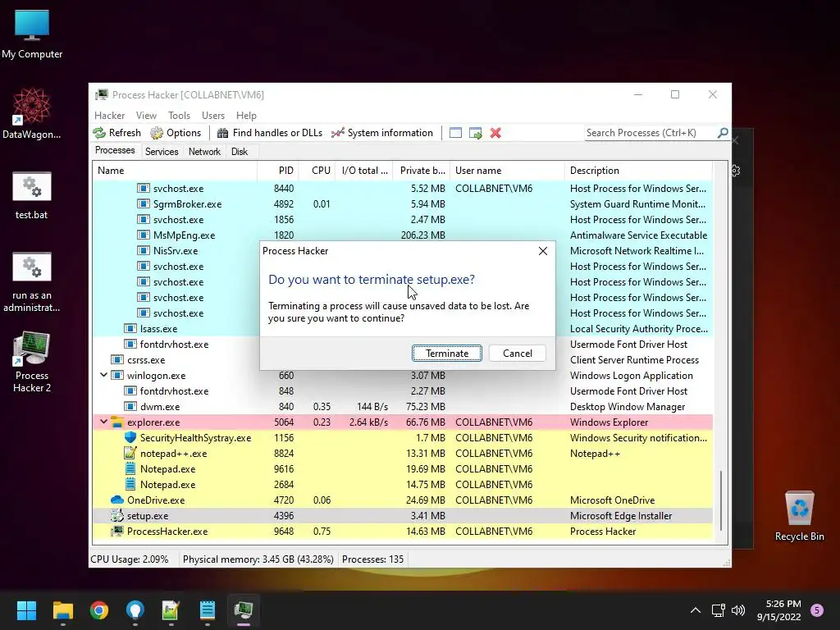This screenshot has width=840, height=630.
Task: Click the Terminate button in the dialog
Action: coord(447,353)
